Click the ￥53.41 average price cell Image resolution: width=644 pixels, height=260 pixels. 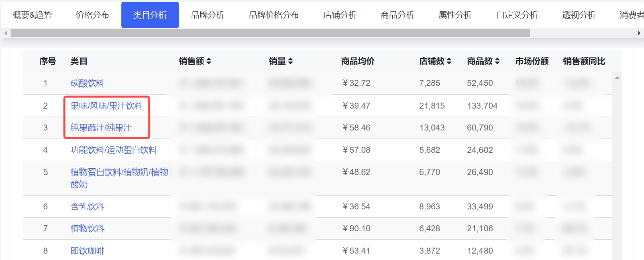(356, 250)
